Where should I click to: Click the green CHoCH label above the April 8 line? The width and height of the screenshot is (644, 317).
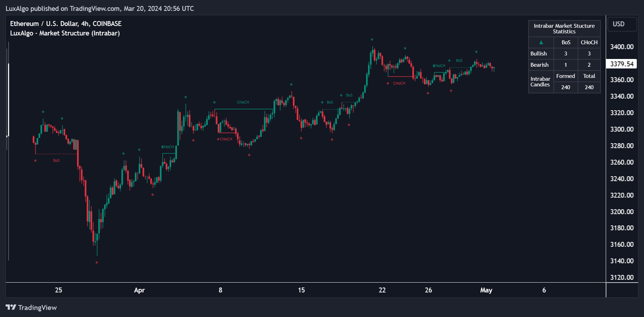click(x=243, y=103)
